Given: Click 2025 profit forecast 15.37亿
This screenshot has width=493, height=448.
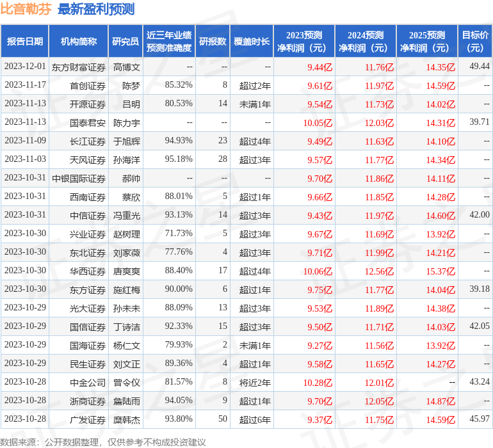Looking at the screenshot, I should click(440, 271).
